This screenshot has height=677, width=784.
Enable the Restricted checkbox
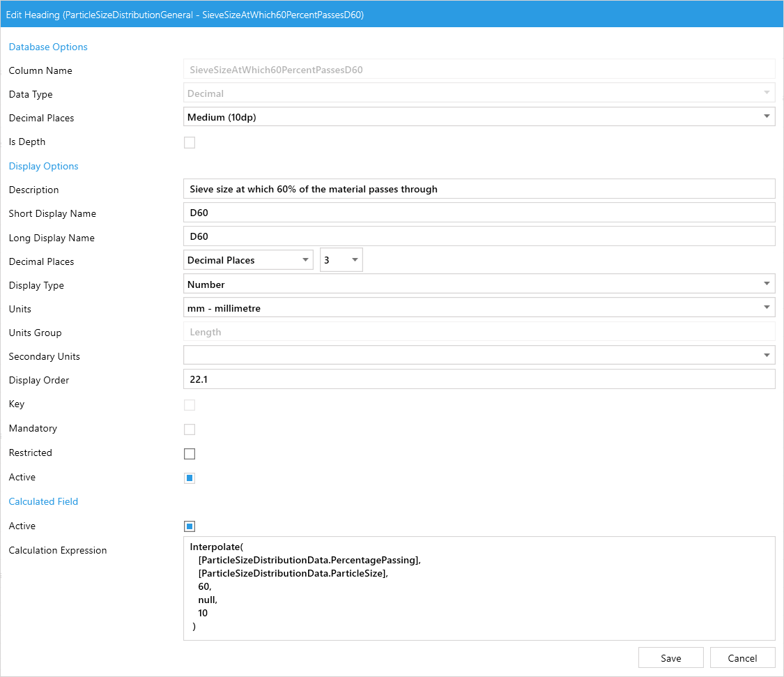pyautogui.click(x=190, y=454)
